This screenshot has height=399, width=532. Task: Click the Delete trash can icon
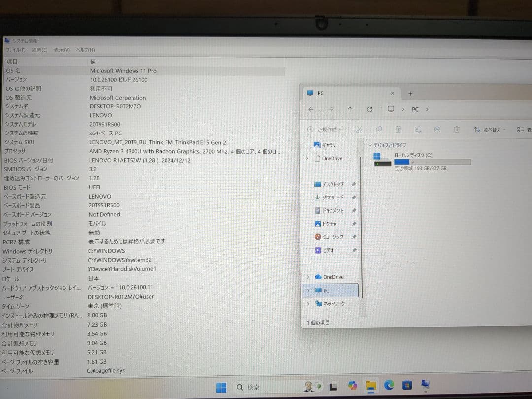pyautogui.click(x=457, y=130)
